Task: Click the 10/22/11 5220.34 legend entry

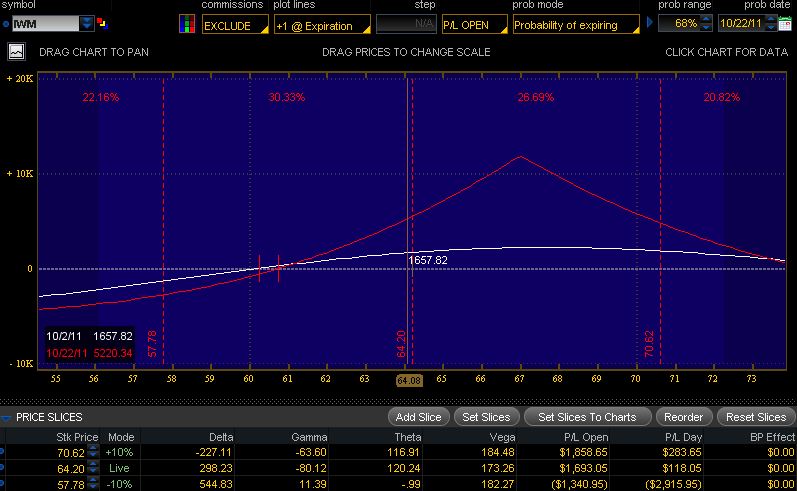Action: pos(89,353)
